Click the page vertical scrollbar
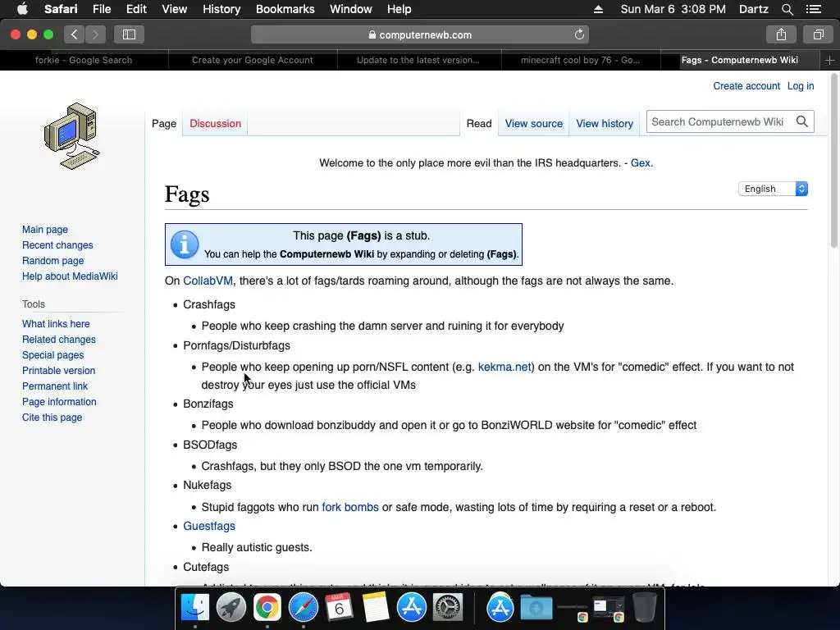Screen dimensions: 840x630 (x=833, y=161)
